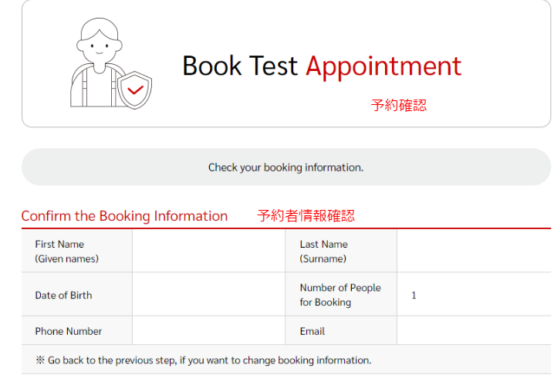The height and width of the screenshot is (392, 554).
Task: Click the 'Check your booking information' banner
Action: click(285, 167)
